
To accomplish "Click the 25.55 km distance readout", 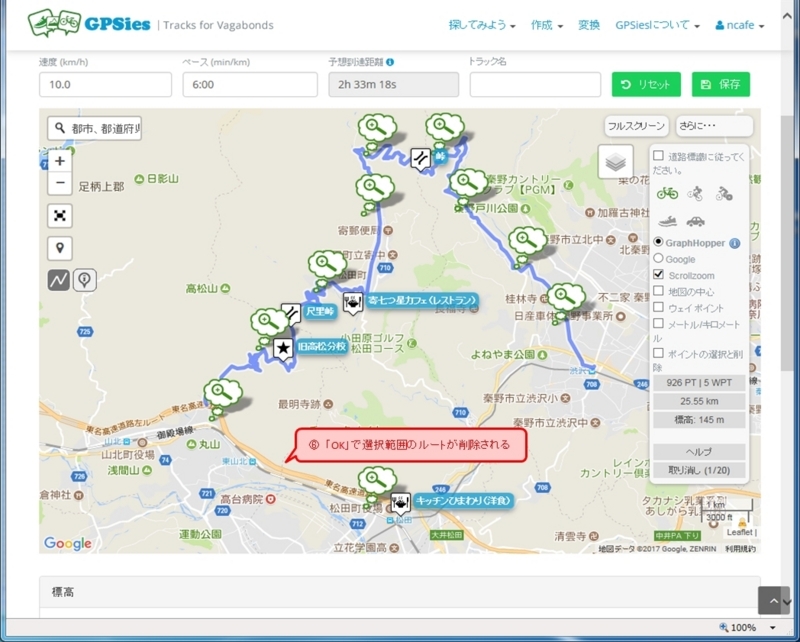I will click(699, 401).
